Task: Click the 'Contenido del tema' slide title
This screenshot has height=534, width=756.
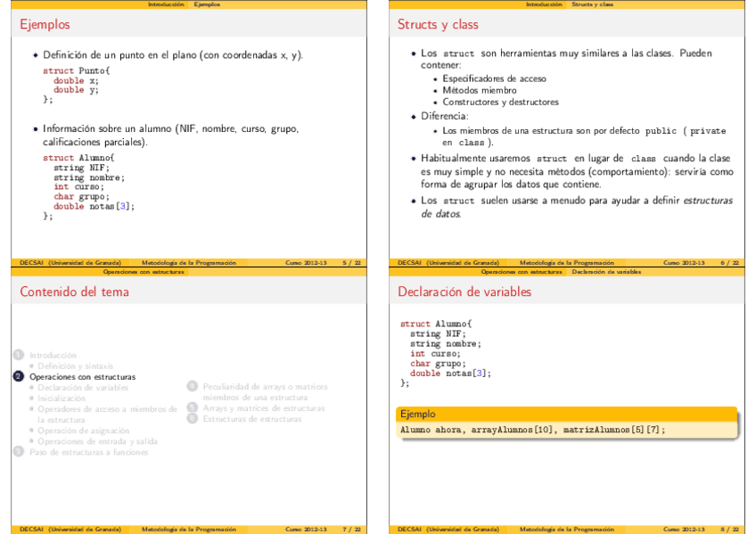Action: point(74,292)
